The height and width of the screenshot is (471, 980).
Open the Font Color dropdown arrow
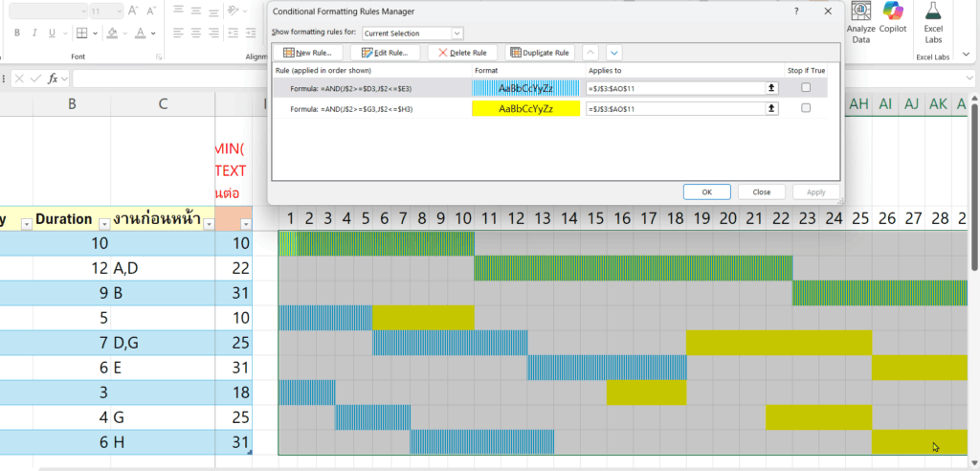pyautogui.click(x=153, y=34)
